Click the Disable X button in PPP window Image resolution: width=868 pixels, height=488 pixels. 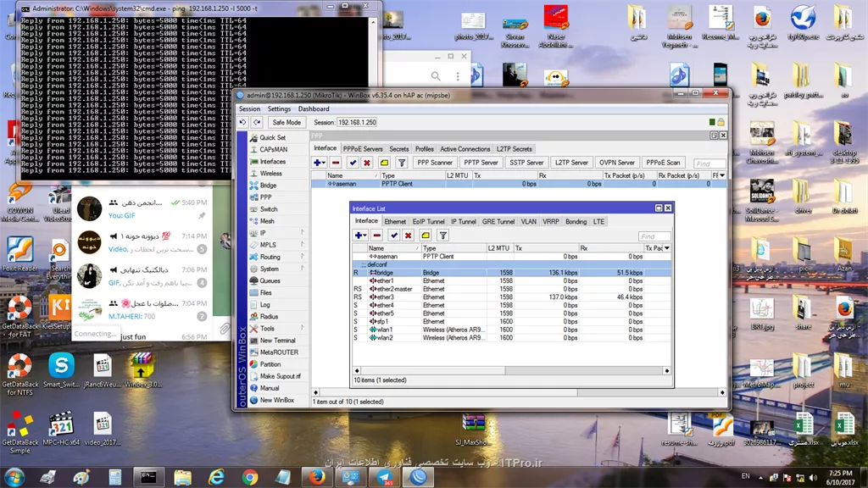coord(366,163)
